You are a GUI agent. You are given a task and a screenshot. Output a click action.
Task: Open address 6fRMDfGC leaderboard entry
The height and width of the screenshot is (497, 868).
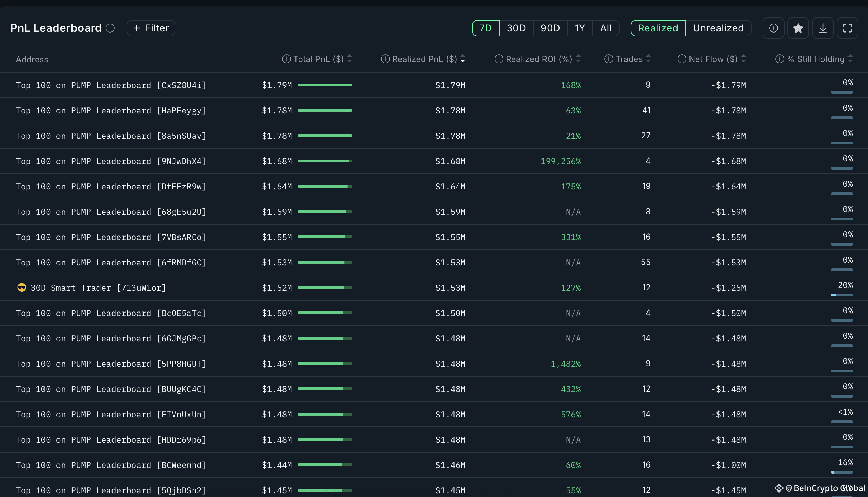tap(111, 262)
